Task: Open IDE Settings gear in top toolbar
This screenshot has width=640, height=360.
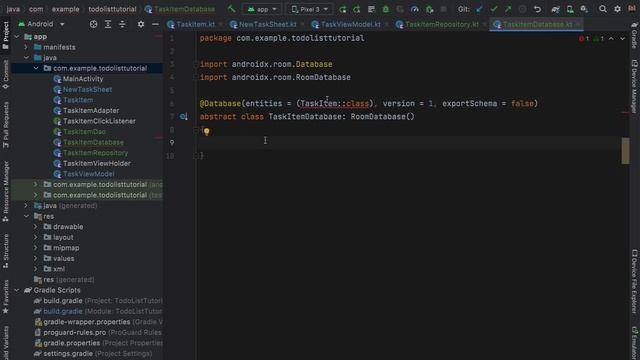Action: 617,9
